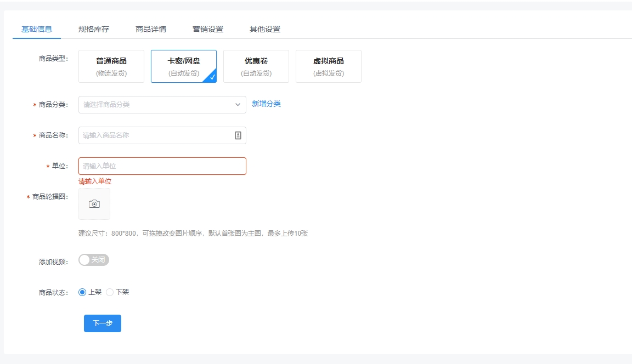Image resolution: width=632 pixels, height=364 pixels.
Task: Click the 新增分类 link
Action: tap(266, 104)
